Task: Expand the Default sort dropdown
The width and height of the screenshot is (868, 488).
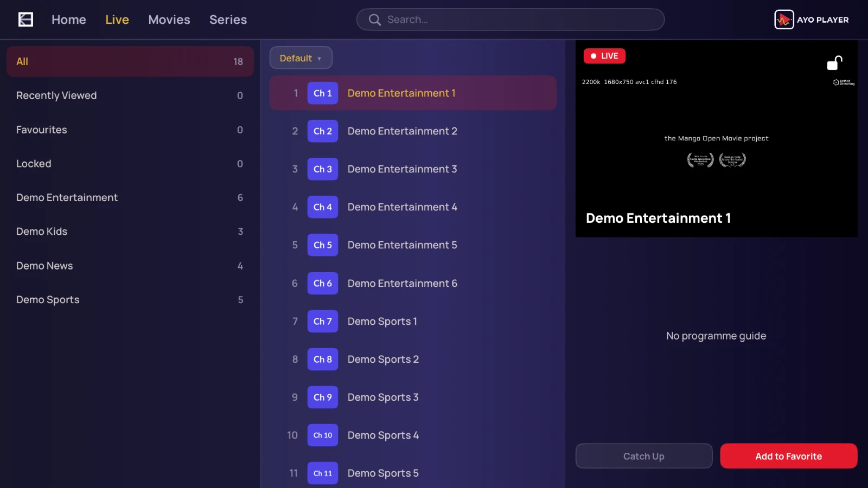Action: click(301, 58)
